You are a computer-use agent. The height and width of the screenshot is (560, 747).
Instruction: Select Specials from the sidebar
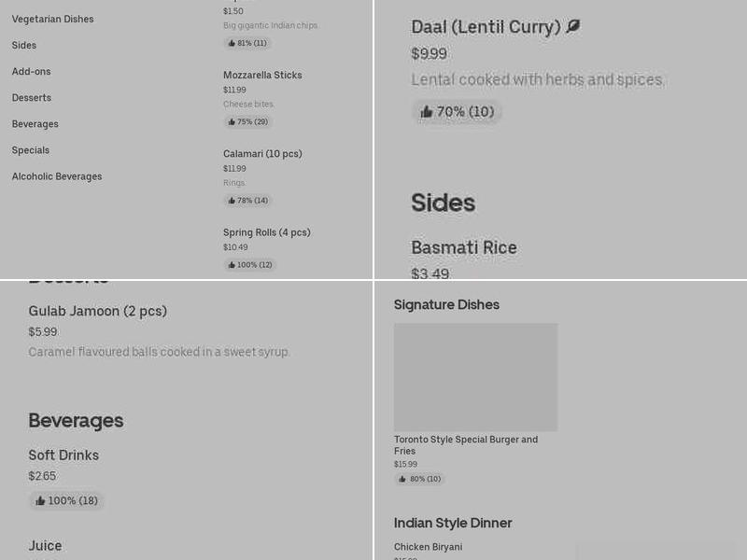[x=30, y=149]
